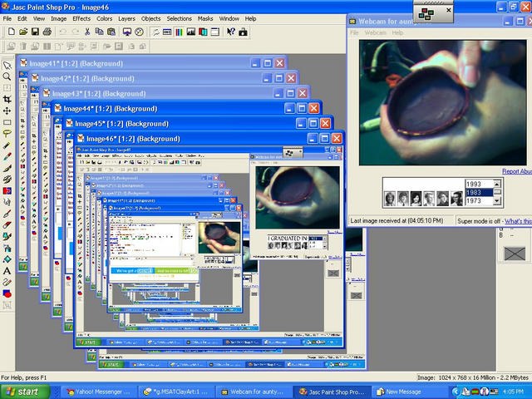The image size is (532, 399).
Task: Open the File menu in Paint Shop Pro
Action: [x=7, y=18]
